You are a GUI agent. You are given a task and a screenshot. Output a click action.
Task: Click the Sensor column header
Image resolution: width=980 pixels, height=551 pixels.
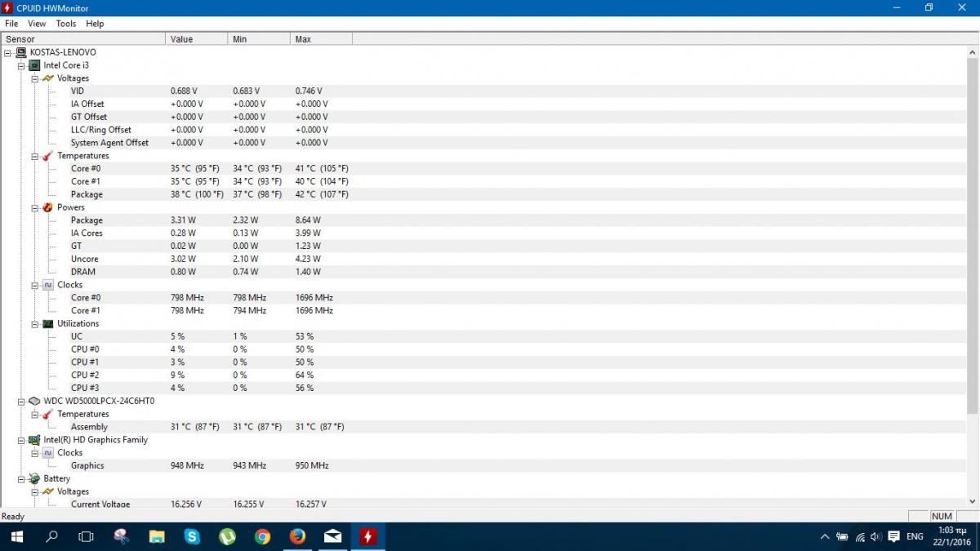coord(83,39)
